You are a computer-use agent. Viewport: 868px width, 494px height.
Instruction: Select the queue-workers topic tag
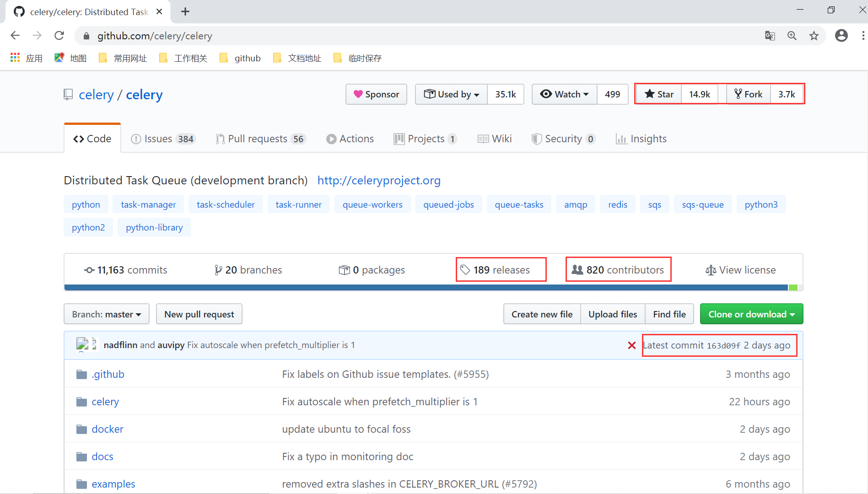click(372, 204)
